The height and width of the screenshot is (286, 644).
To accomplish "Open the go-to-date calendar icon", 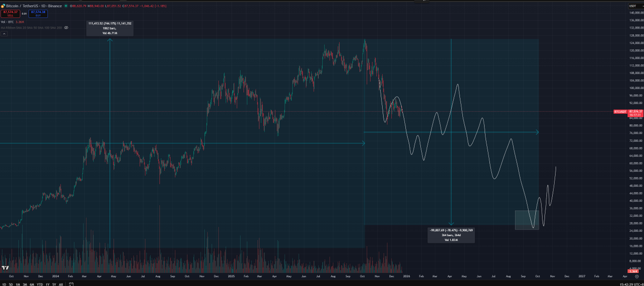I will (71, 283).
